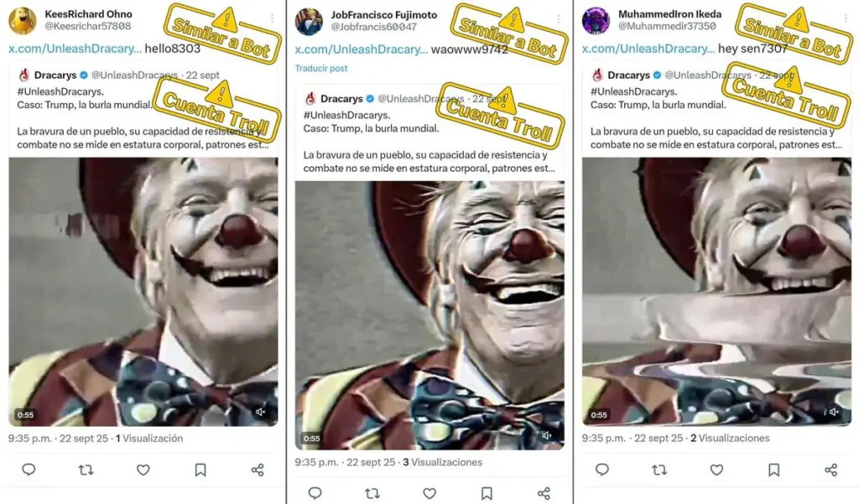Image resolution: width=859 pixels, height=504 pixels.
Task: Open JobFrancisco Fujimoto's profile picture
Action: click(x=309, y=21)
